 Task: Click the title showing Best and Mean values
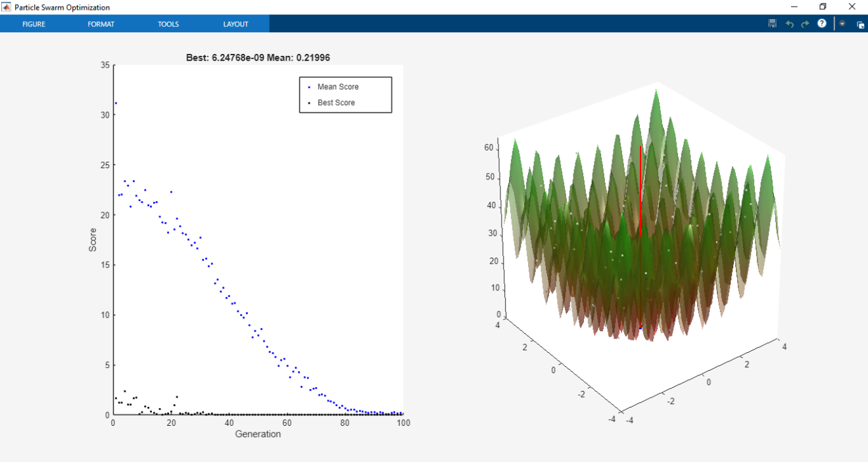pos(258,58)
